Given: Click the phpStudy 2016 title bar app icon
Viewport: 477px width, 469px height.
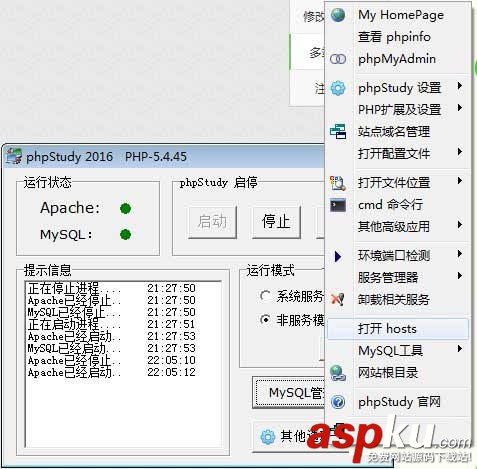Looking at the screenshot, I should click(x=14, y=156).
